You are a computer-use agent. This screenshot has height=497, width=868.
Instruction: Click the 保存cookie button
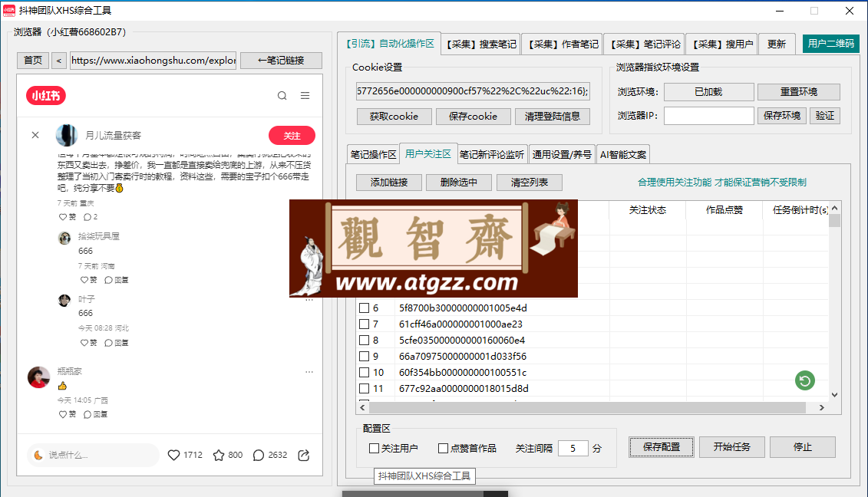[x=473, y=117]
